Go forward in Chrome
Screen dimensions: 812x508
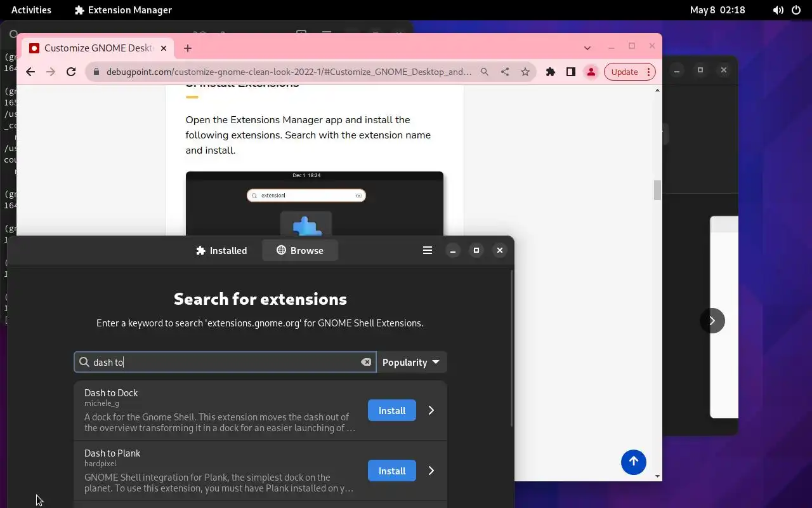[x=51, y=72]
